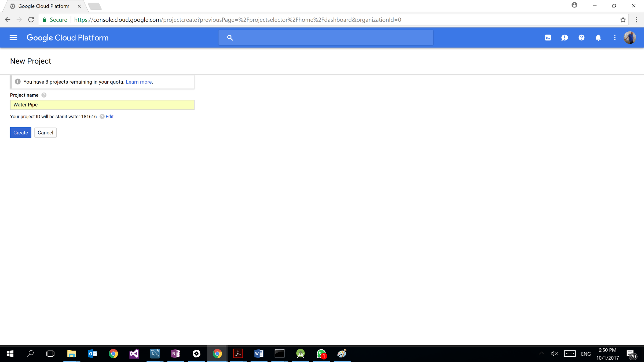Open the hamburger navigation menu

[13, 38]
